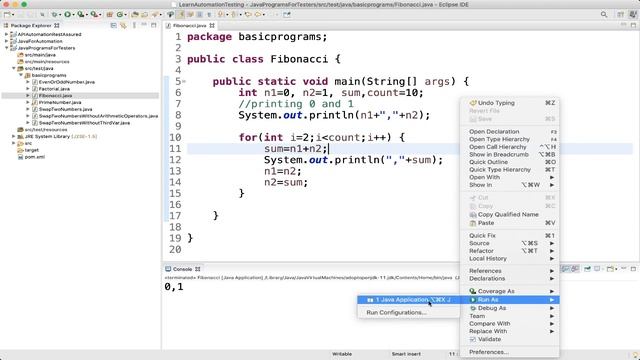
Task: Maximize the Console view
Action: 633,269
